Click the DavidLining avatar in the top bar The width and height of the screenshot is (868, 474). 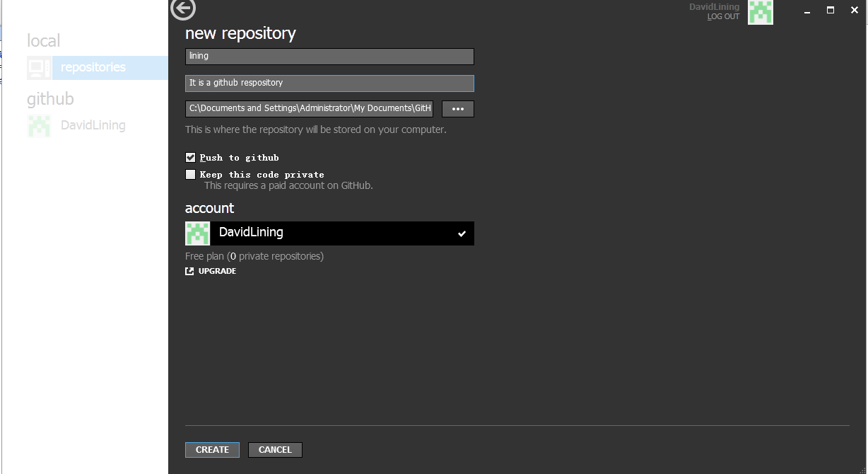click(761, 12)
